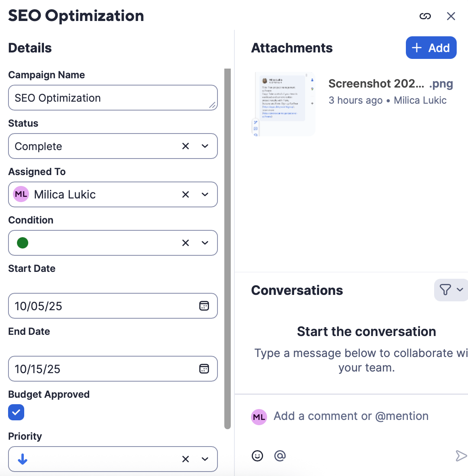The height and width of the screenshot is (476, 468).
Task: Click the Campaign Name text field
Action: point(109,98)
